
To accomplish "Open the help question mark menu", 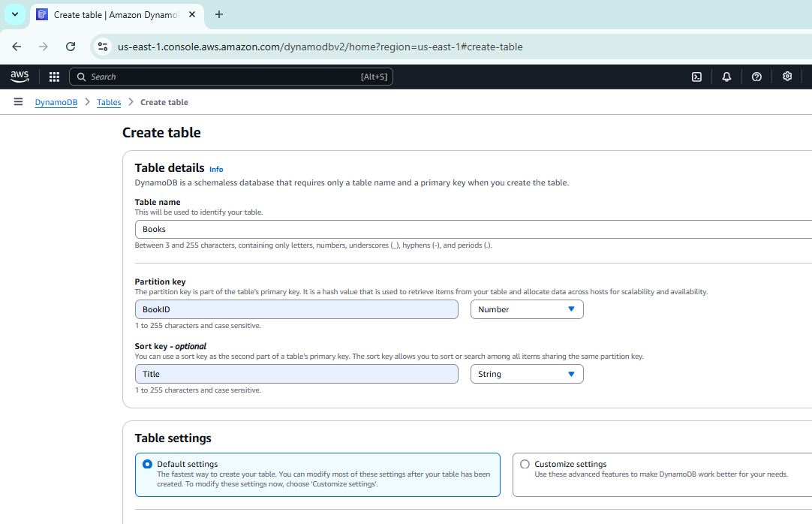I will point(756,77).
